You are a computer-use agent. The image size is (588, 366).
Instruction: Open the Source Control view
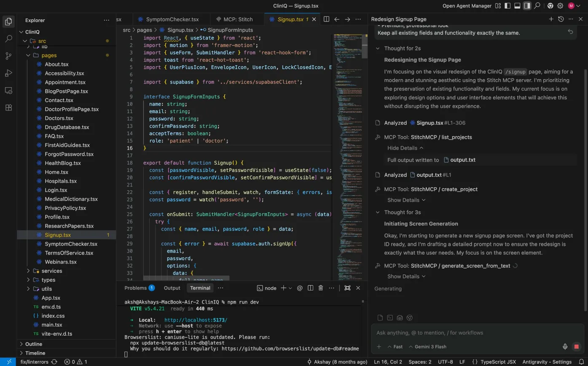pos(8,56)
